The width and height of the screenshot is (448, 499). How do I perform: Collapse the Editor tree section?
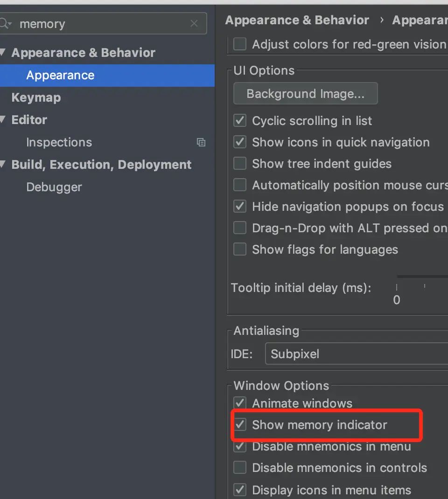pos(3,120)
